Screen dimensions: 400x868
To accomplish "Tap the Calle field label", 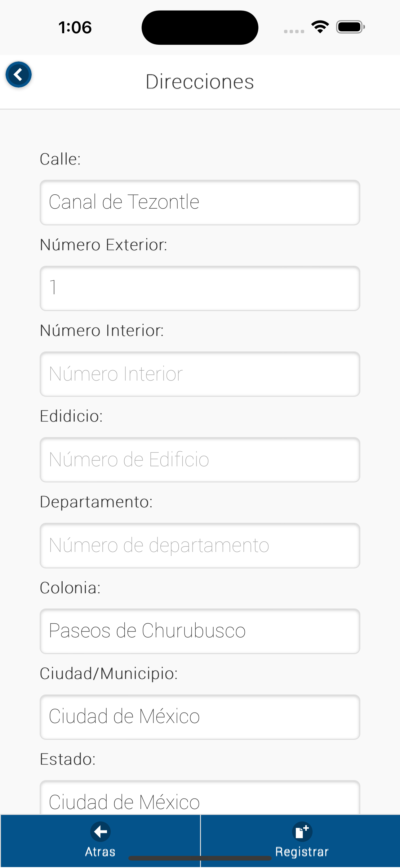I will point(60,159).
